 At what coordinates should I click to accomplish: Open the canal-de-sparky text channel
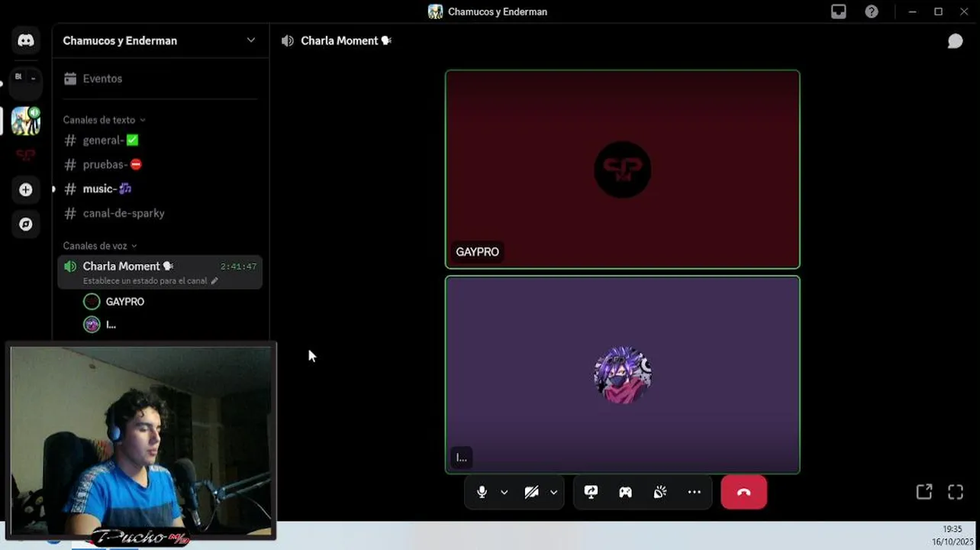160,213
